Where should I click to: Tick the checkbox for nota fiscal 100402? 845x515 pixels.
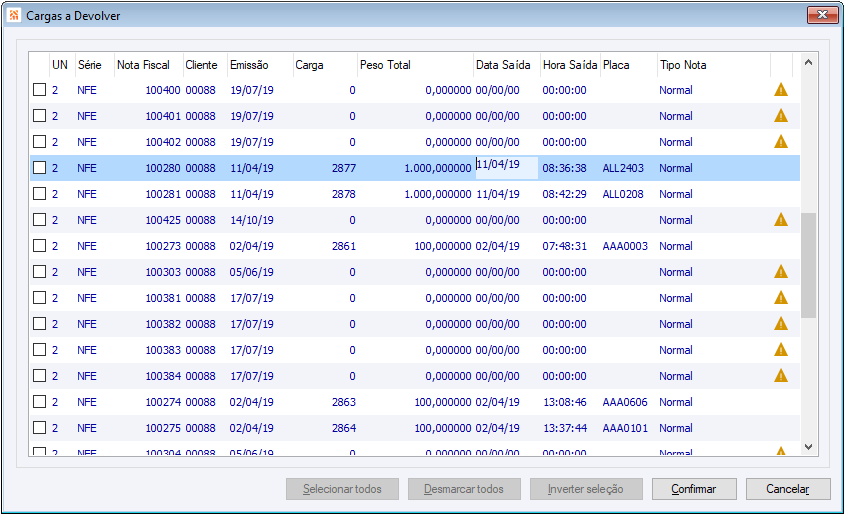[39, 142]
